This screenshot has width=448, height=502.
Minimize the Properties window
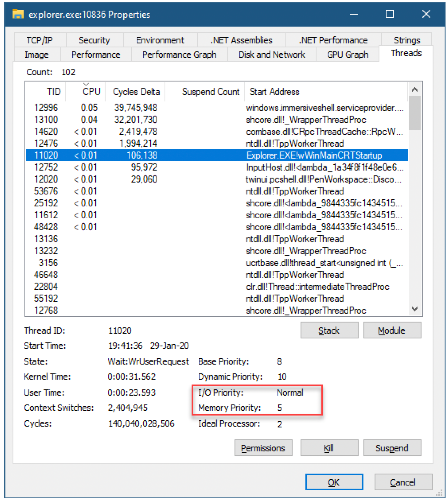coord(354,14)
